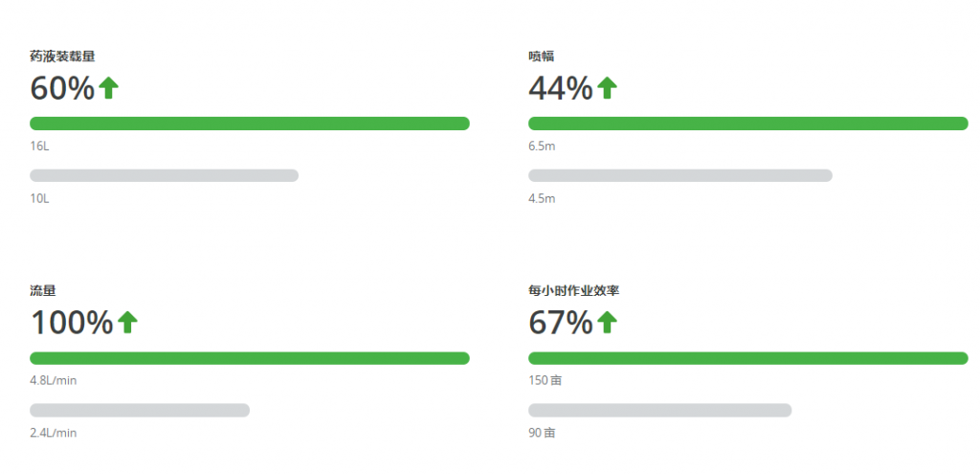Screen dimensions: 980x475
Task: Click the green up arrow beside 67%
Action: [607, 323]
